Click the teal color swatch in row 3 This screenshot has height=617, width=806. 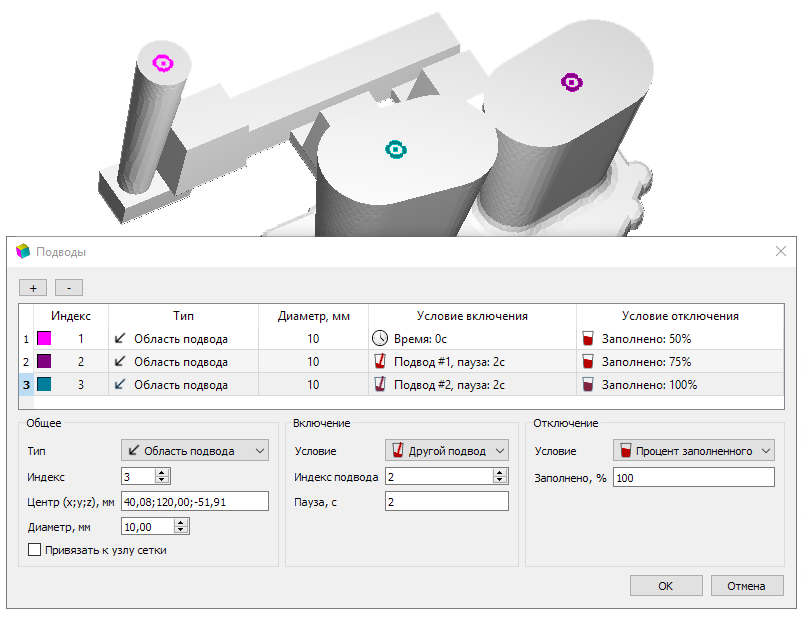click(44, 384)
